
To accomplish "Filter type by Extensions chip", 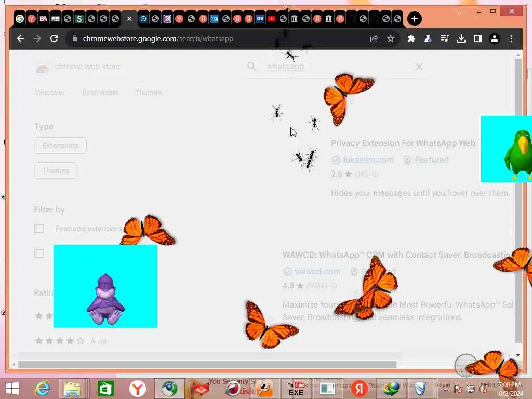I will (60, 145).
